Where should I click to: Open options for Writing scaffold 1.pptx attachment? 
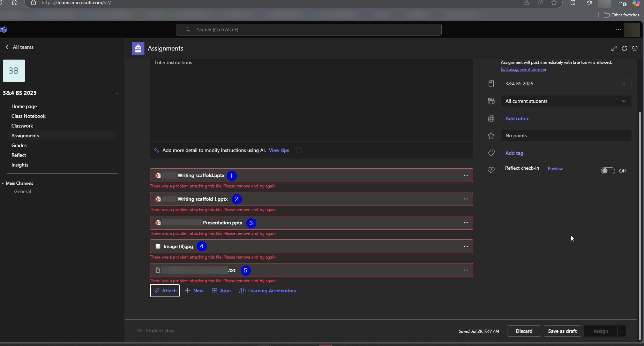pos(466,199)
